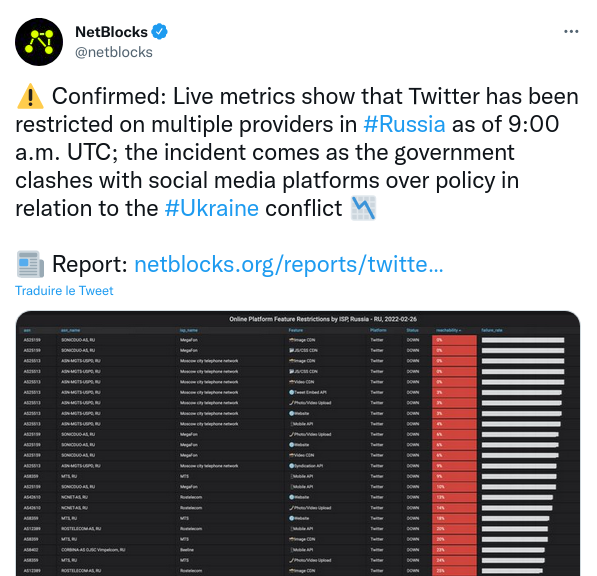Click the yellow warning sign emoji
Screen dimensions: 597x576
point(30,96)
